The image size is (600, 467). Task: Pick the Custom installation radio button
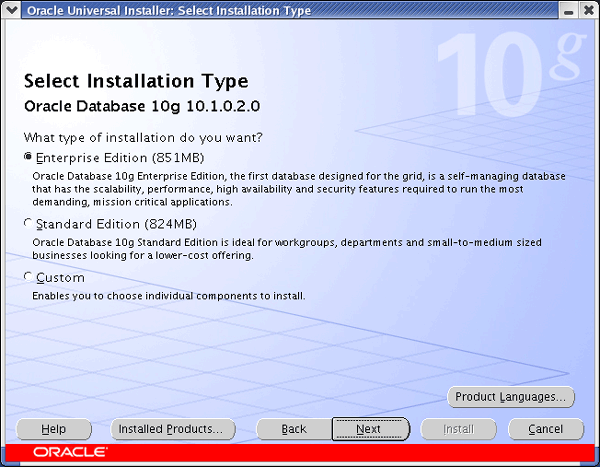(x=28, y=278)
